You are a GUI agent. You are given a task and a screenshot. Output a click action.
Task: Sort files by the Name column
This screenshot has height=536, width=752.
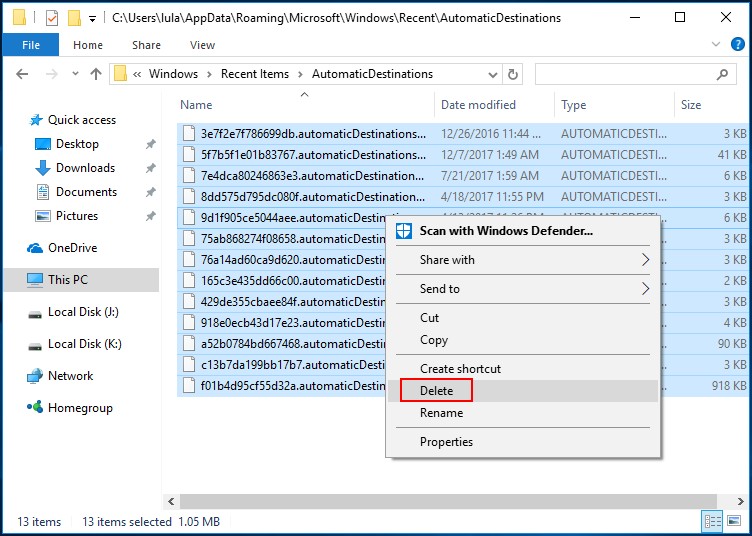pyautogui.click(x=305, y=105)
